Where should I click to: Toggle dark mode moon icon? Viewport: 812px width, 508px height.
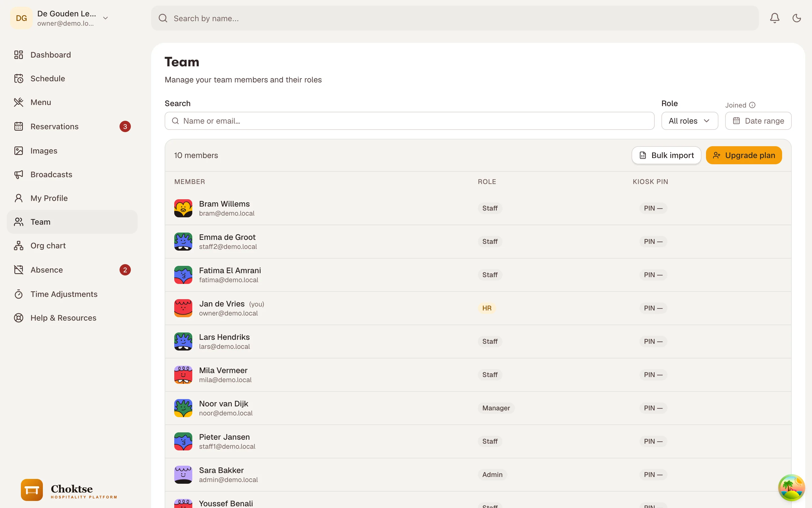(x=796, y=18)
